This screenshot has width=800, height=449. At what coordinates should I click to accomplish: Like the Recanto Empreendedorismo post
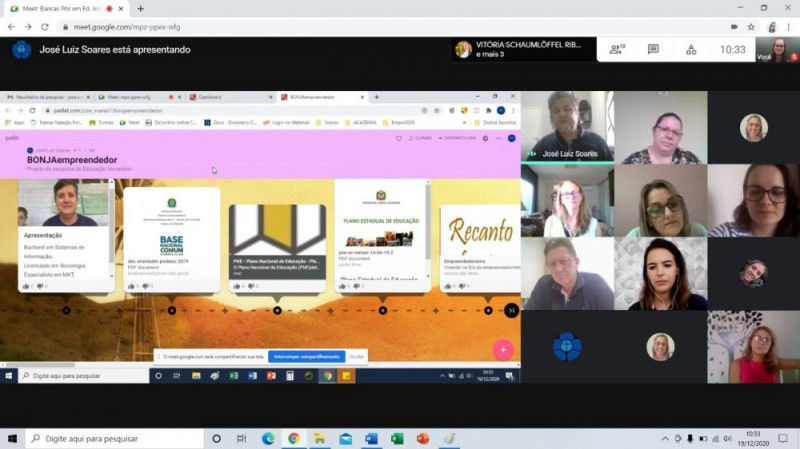click(x=448, y=286)
